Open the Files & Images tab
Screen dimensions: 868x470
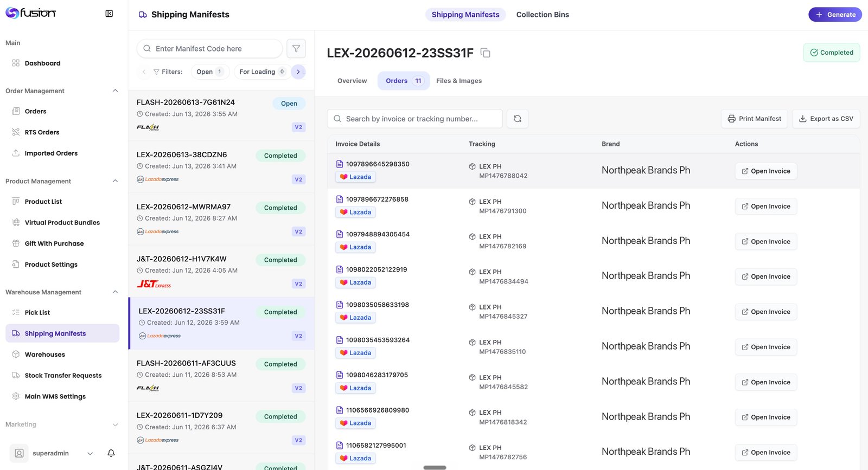[459, 81]
